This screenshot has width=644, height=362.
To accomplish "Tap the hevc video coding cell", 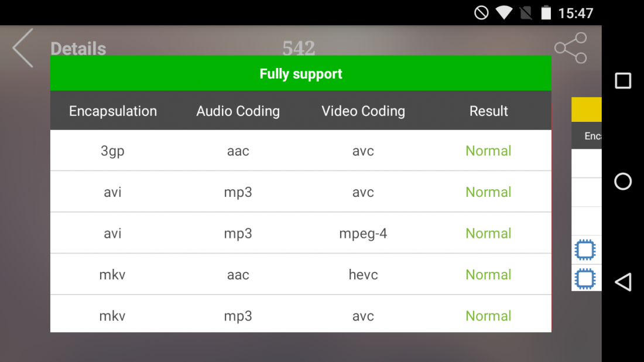I will (363, 275).
